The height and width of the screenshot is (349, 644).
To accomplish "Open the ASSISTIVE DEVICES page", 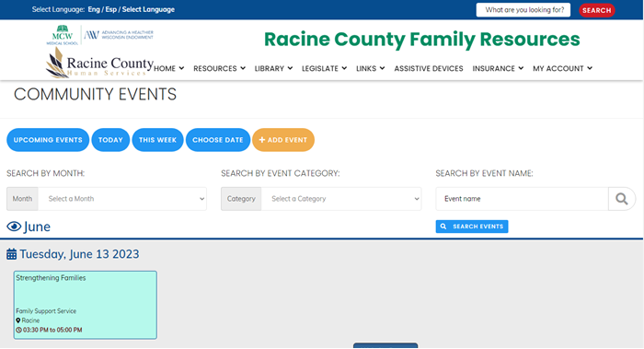I will click(x=429, y=68).
